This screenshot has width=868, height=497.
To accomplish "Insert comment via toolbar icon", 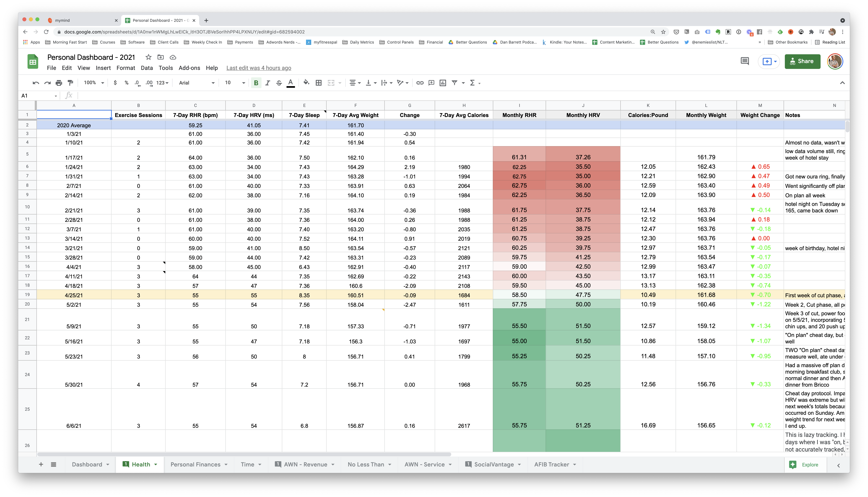I will click(431, 83).
